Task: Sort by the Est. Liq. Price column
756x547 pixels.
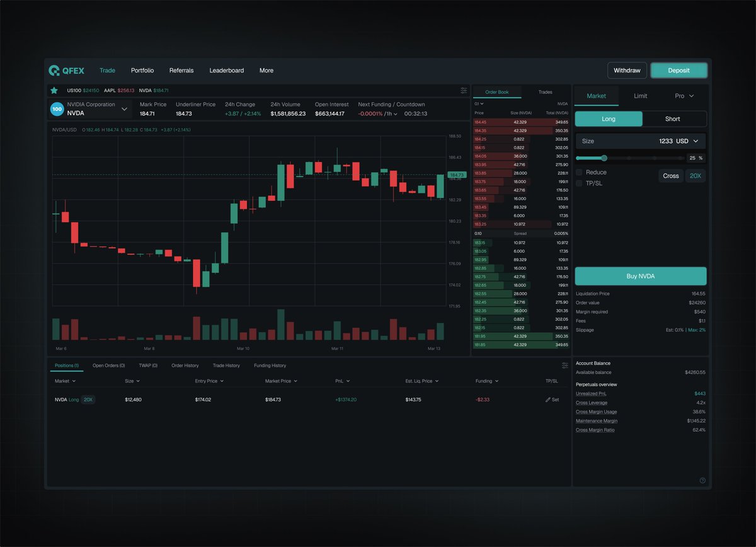Action: 422,381
